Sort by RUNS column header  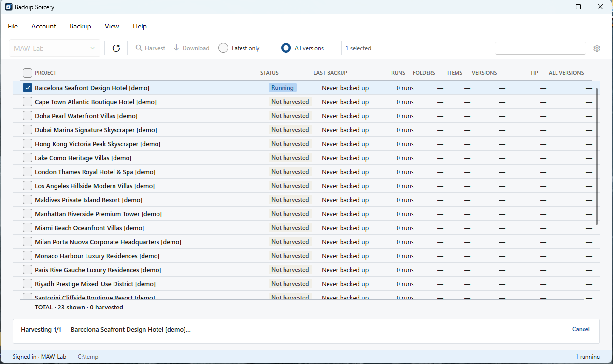pyautogui.click(x=399, y=73)
